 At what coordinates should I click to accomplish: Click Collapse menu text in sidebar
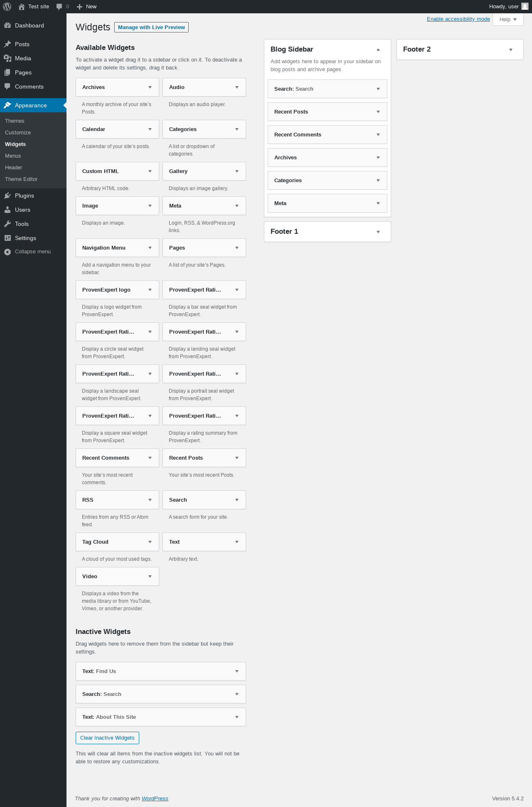click(x=33, y=252)
